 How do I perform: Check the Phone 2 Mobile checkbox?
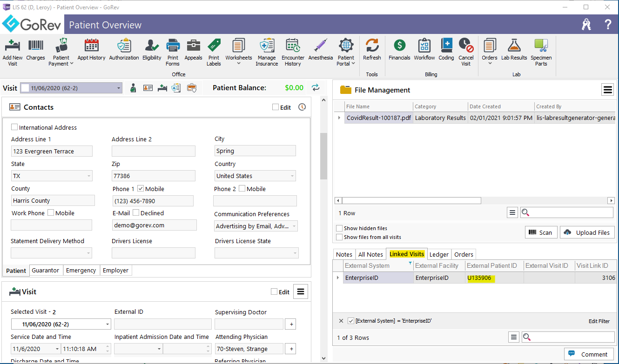[242, 189]
